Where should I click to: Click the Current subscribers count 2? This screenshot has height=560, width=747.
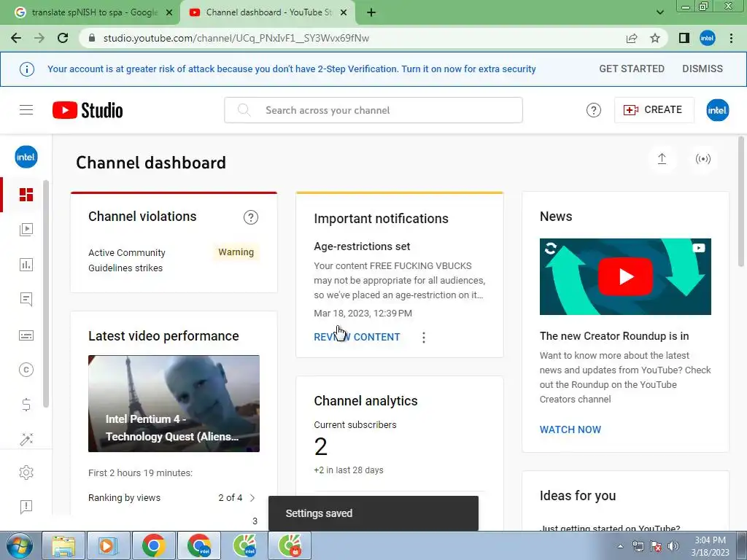321,447
